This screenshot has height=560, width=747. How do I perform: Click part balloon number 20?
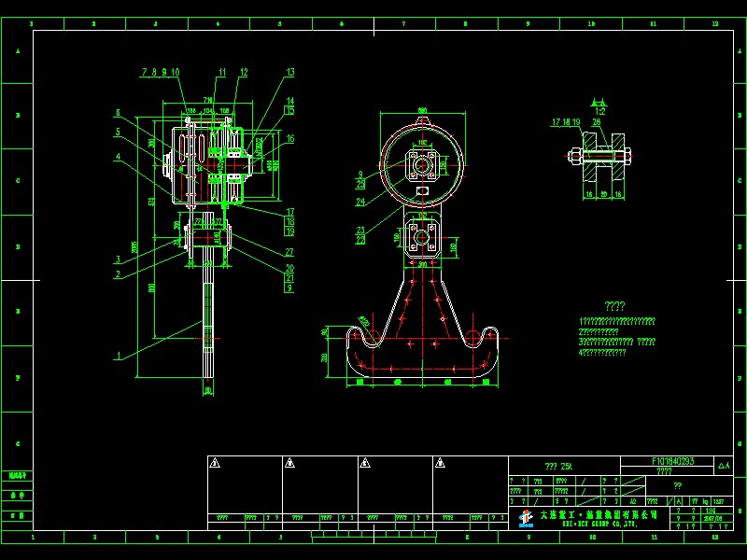[289, 268]
